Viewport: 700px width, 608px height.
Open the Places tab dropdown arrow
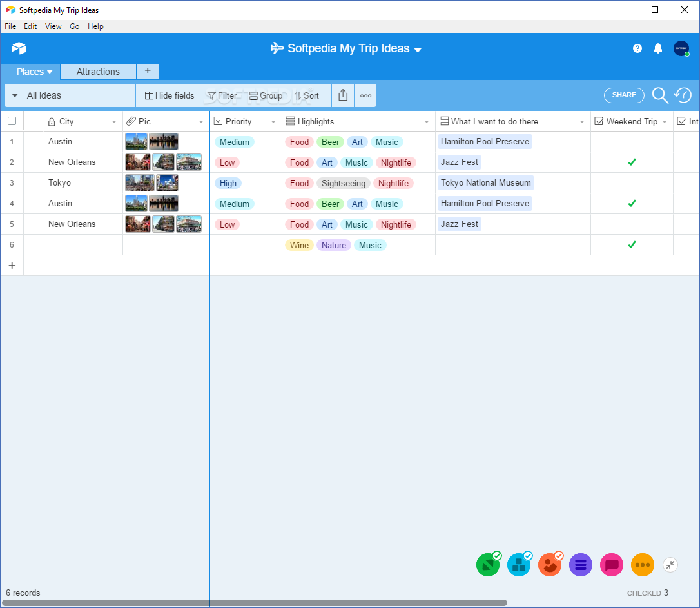tap(50, 72)
